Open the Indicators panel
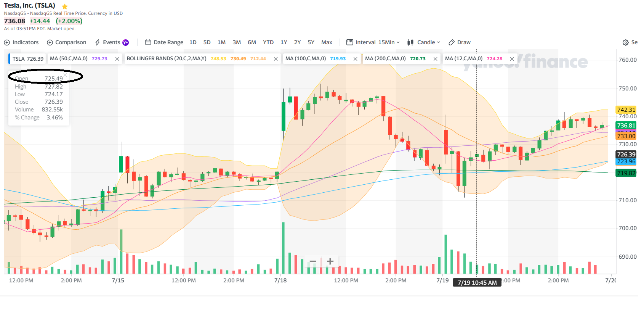 click(x=21, y=42)
